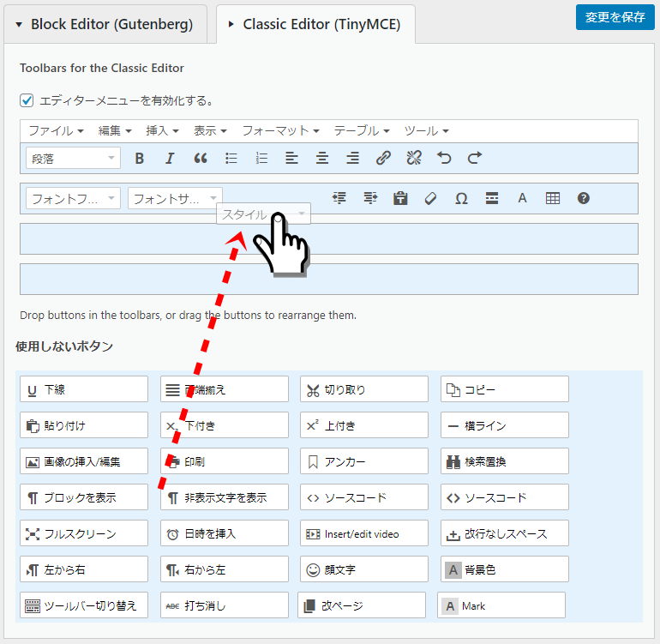
Task: Select the 背景色 background color button
Action: click(x=504, y=569)
